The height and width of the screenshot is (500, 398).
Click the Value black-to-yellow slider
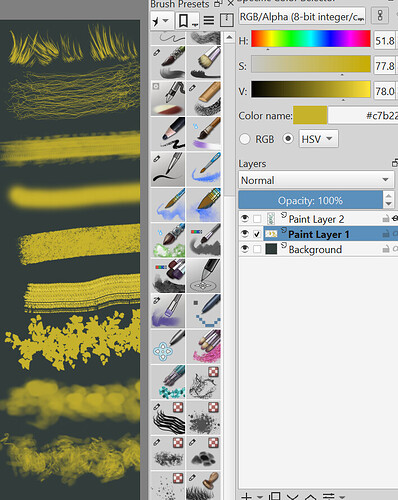click(x=311, y=89)
